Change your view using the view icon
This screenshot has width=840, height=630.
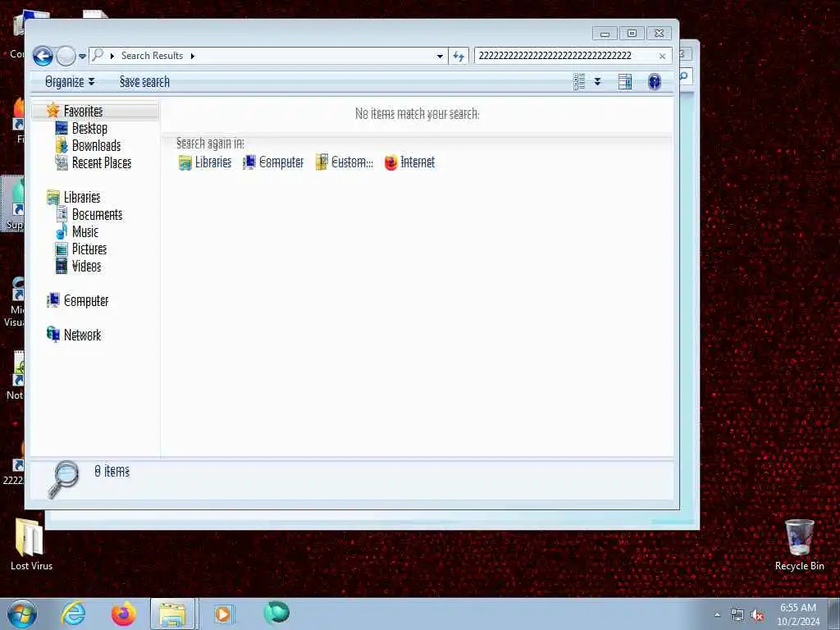tap(579, 81)
